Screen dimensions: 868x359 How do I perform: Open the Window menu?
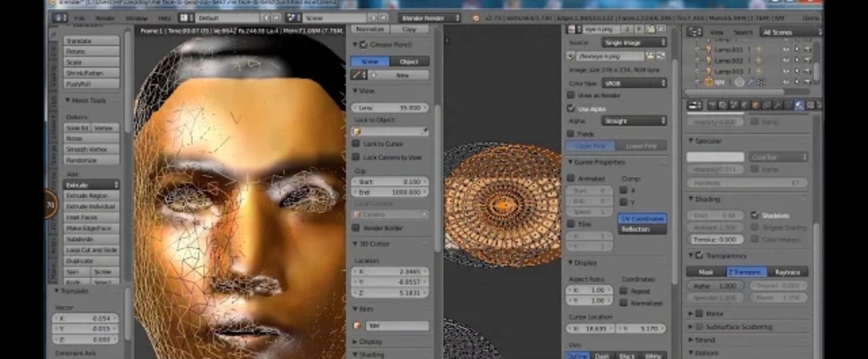136,19
